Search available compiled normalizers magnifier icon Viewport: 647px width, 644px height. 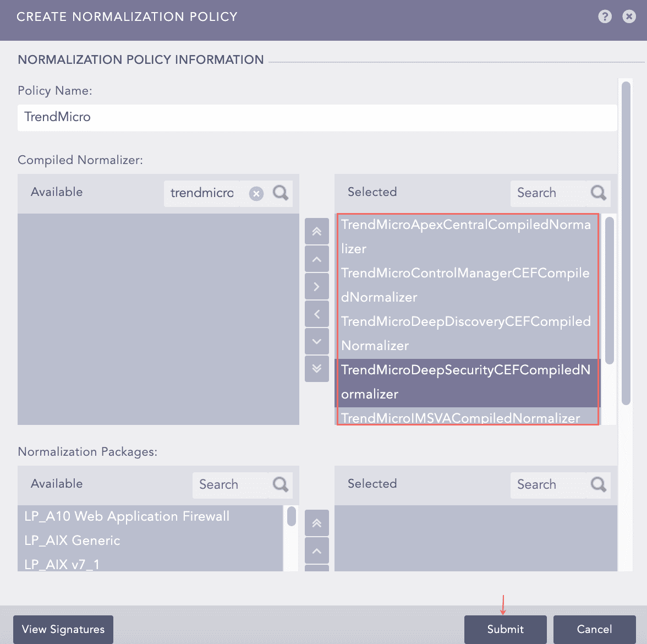coord(281,193)
